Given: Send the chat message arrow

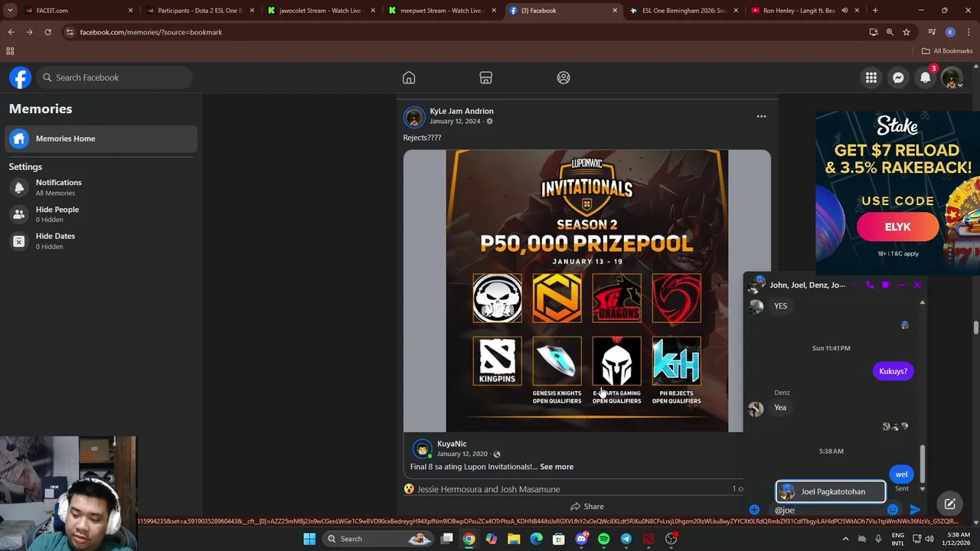Looking at the screenshot, I should 915,510.
